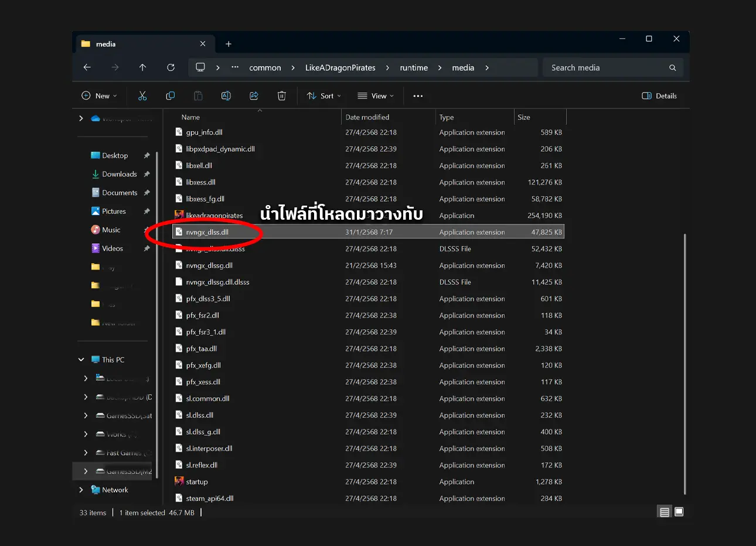
Task: Open Pictures in the sidebar
Action: coord(114,211)
